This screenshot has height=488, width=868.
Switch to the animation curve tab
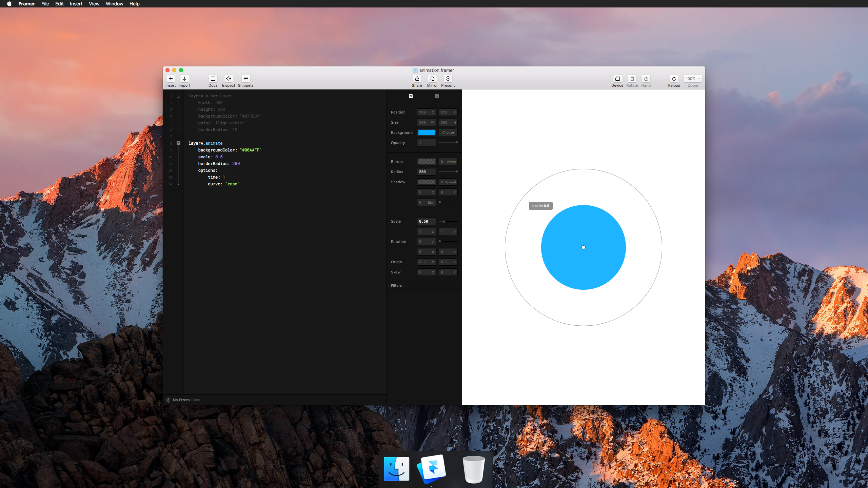click(437, 96)
